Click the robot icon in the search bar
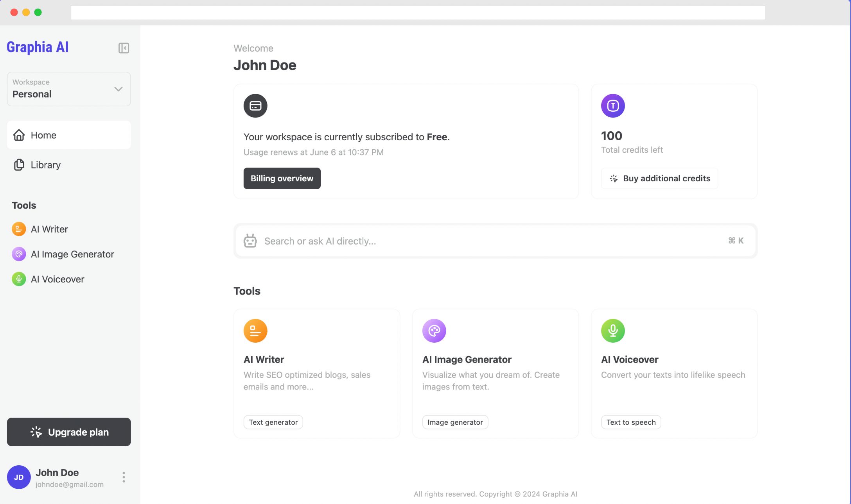 click(x=250, y=241)
